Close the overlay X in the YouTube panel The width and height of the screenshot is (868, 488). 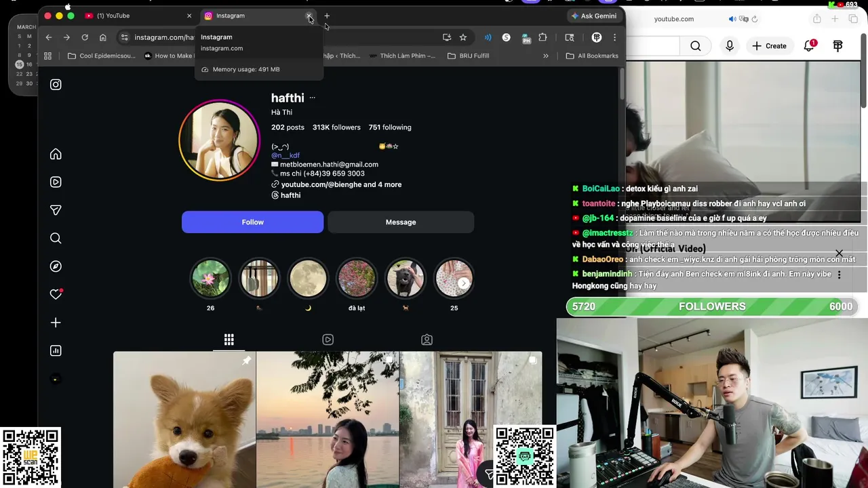[x=839, y=253]
